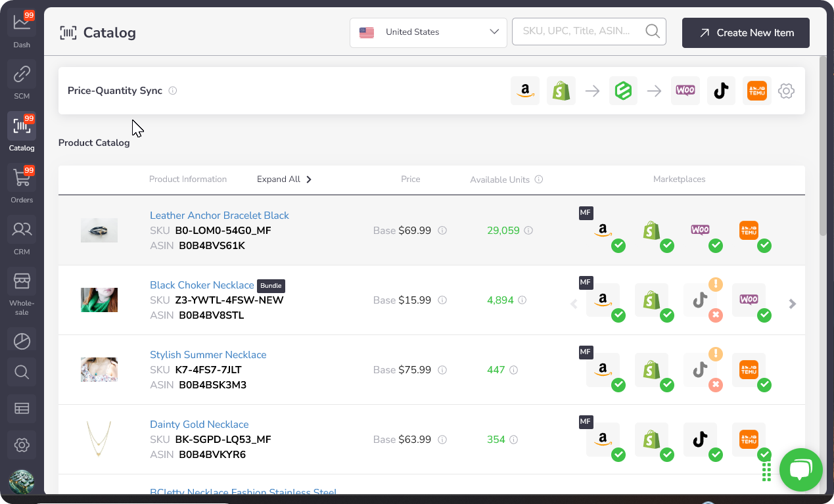Click Temu status for Stylish Summer Necklace
The height and width of the screenshot is (504, 834).
pyautogui.click(x=749, y=370)
